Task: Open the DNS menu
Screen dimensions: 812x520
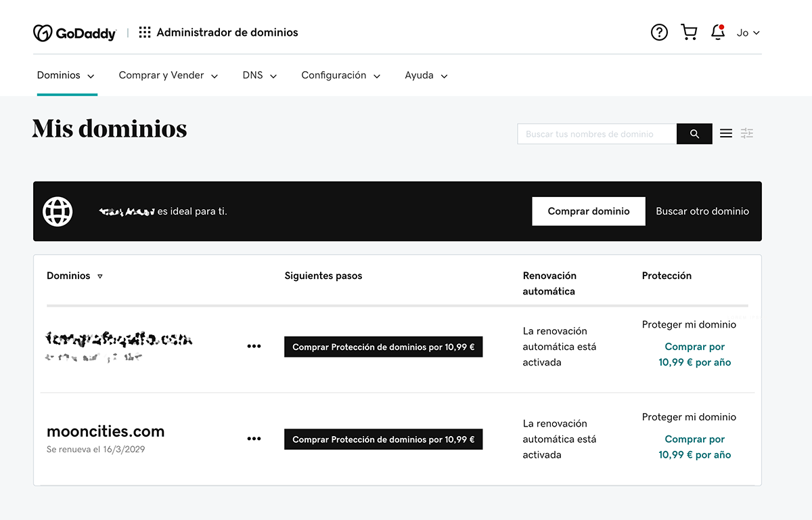Action: (x=259, y=75)
